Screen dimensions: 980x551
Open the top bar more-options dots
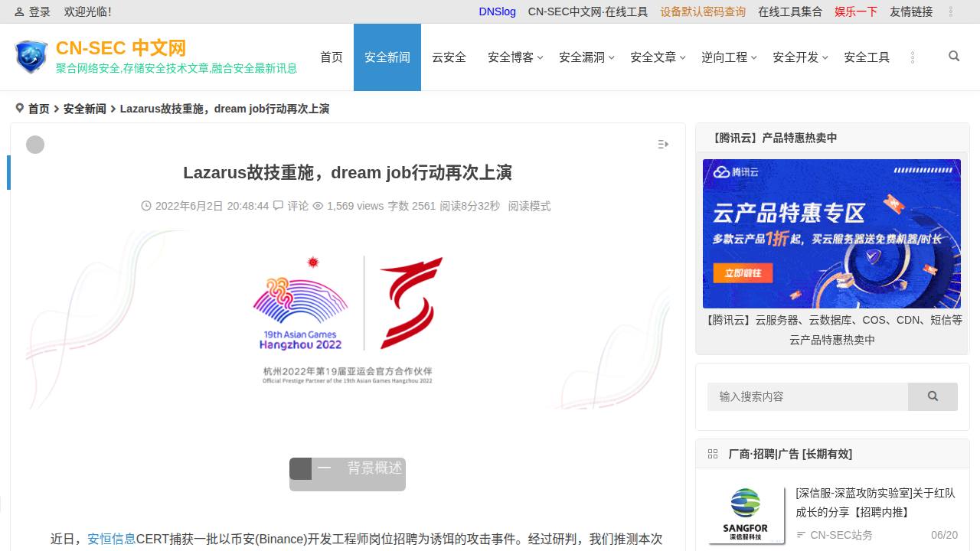(951, 11)
